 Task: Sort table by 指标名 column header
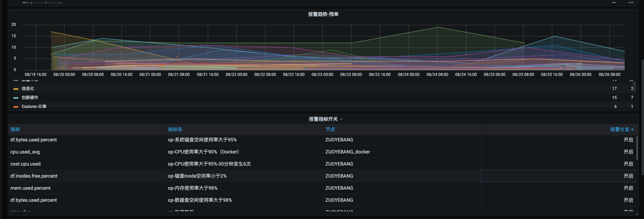click(x=175, y=129)
